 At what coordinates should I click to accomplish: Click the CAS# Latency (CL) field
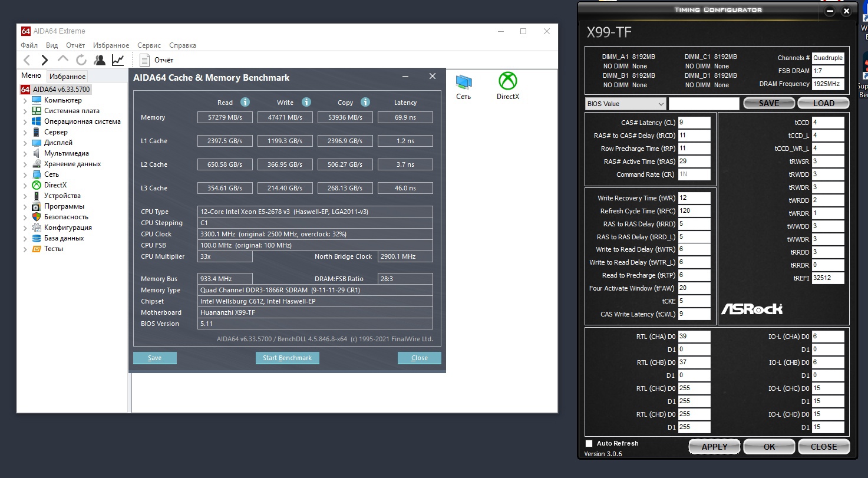click(x=694, y=123)
